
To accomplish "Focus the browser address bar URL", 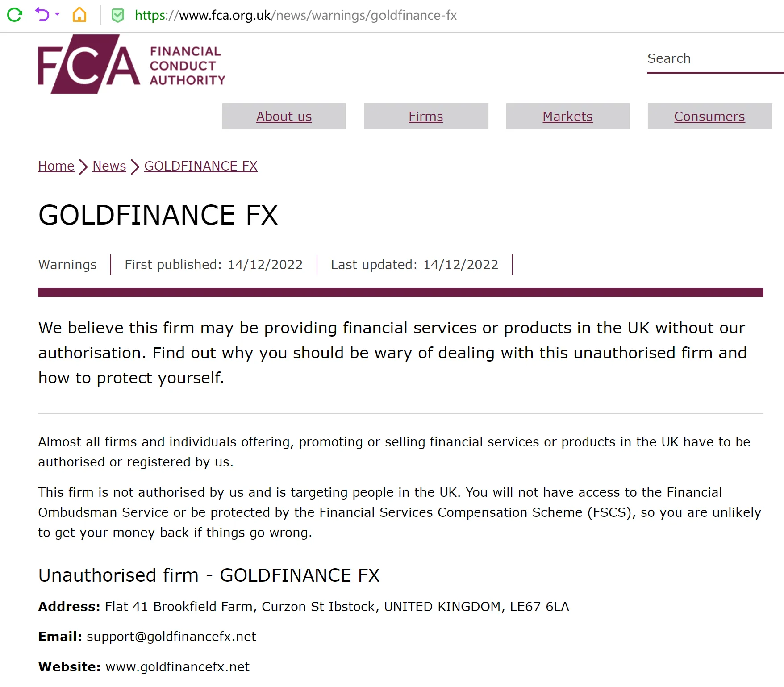I will coord(296,15).
